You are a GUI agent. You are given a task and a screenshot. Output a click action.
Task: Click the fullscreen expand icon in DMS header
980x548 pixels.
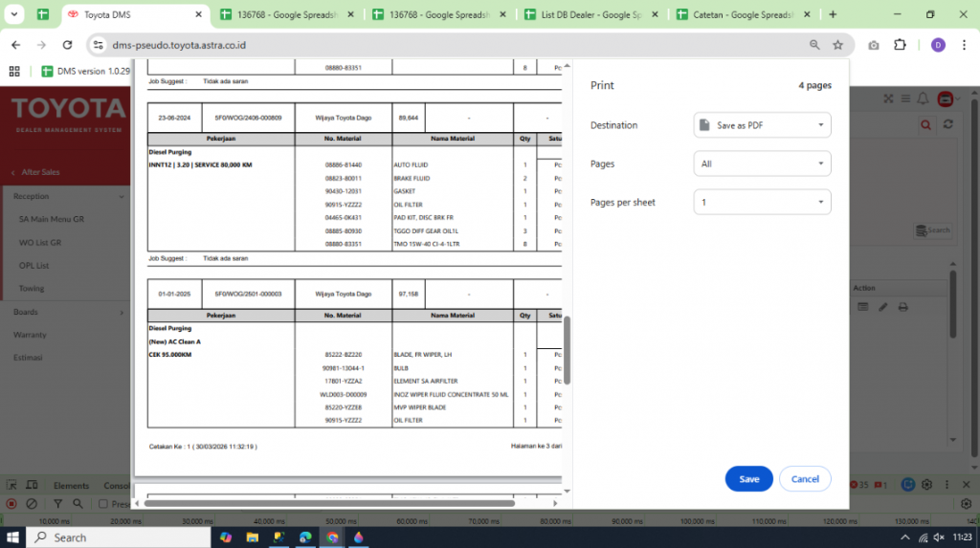coord(888,99)
